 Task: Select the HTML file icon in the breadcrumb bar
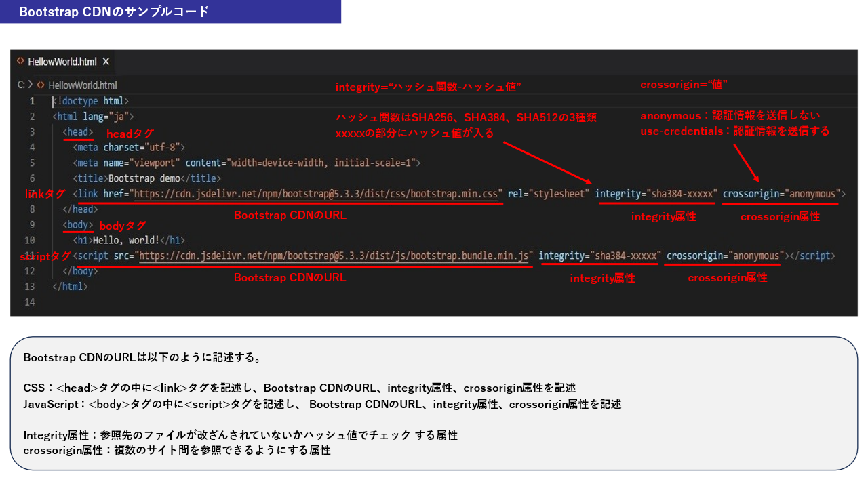[41, 85]
